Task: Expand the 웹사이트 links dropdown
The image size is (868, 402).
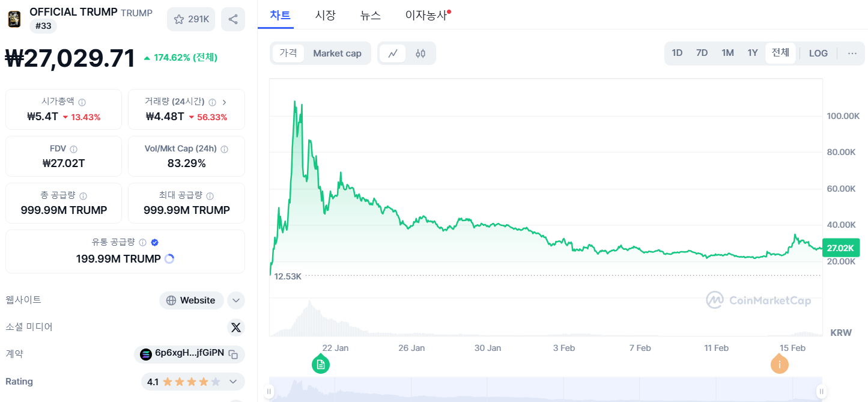Action: click(x=235, y=300)
